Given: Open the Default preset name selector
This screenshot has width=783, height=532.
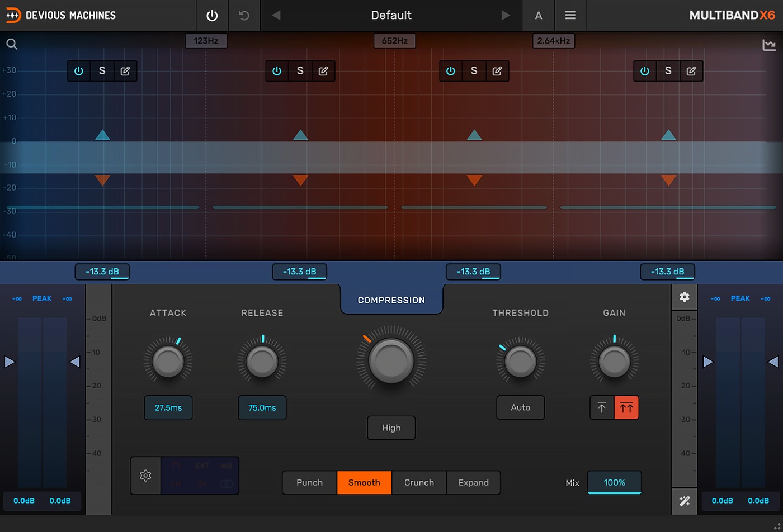Looking at the screenshot, I should tap(391, 16).
